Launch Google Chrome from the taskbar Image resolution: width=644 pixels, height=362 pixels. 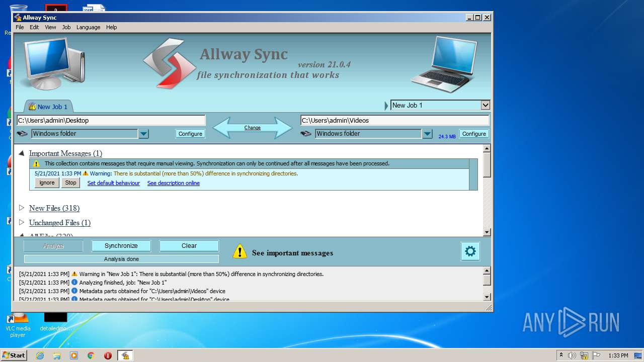pos(91,355)
